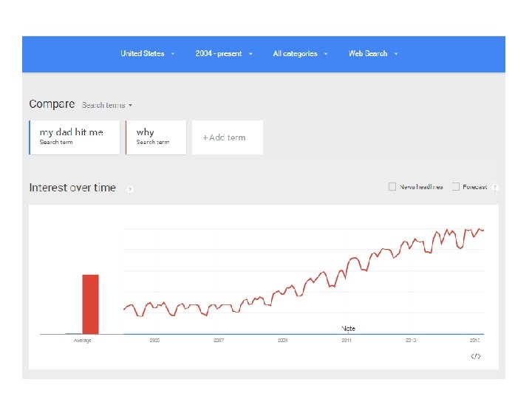532x399 pixels.
Task: Click the embed code icon below chart
Action: 477,356
